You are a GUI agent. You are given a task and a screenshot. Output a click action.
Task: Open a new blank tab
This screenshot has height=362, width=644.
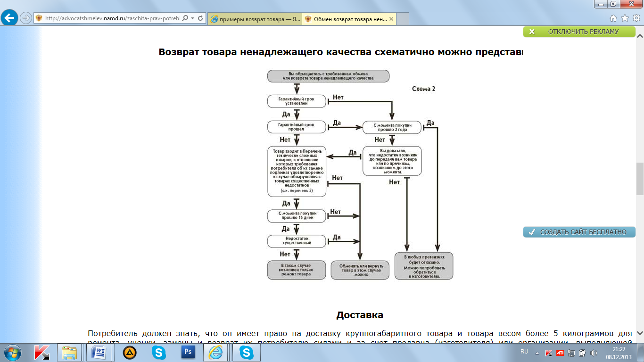pos(403,19)
